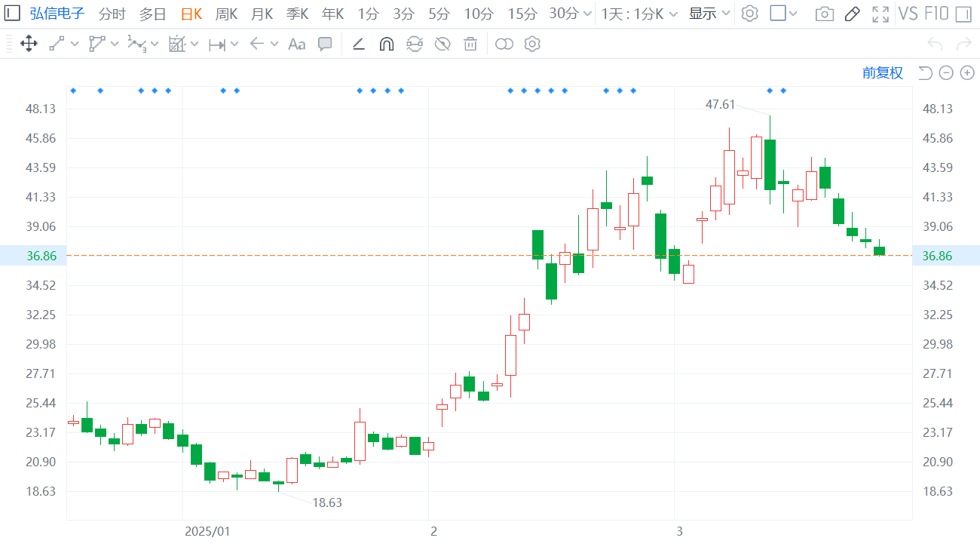
Task: Toggle the left sidebar panel
Action: tap(13, 14)
